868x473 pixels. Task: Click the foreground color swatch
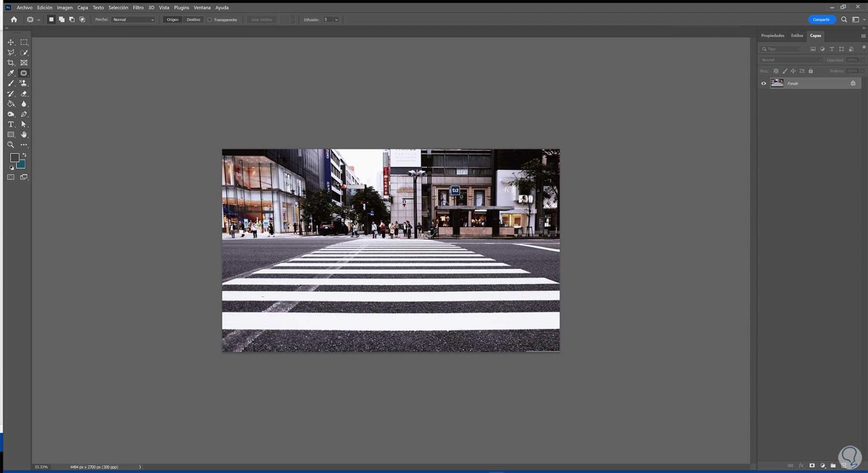[x=14, y=158]
